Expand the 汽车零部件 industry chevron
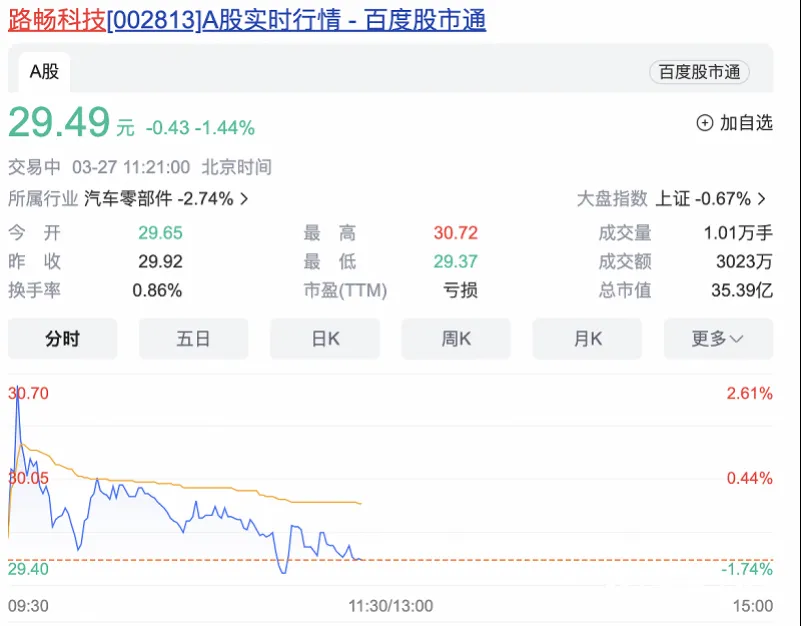The image size is (801, 626). [x=245, y=199]
